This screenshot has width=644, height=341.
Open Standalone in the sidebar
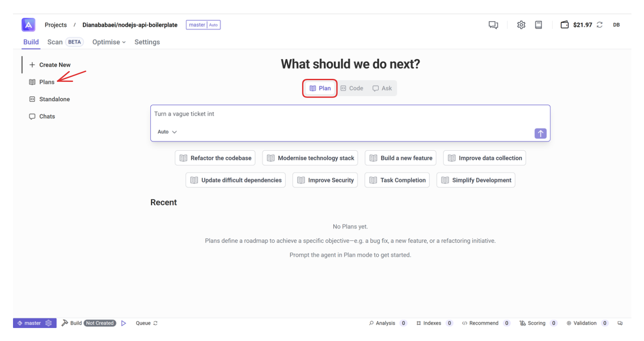[x=54, y=99]
